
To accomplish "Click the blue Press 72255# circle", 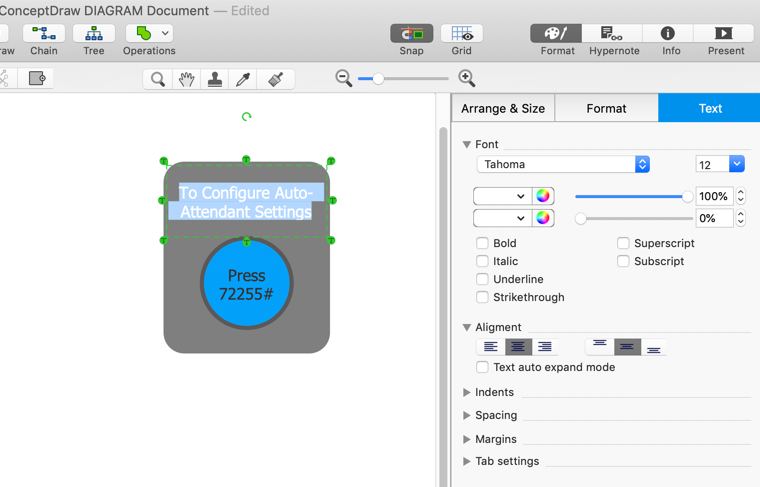I will pyautogui.click(x=246, y=285).
